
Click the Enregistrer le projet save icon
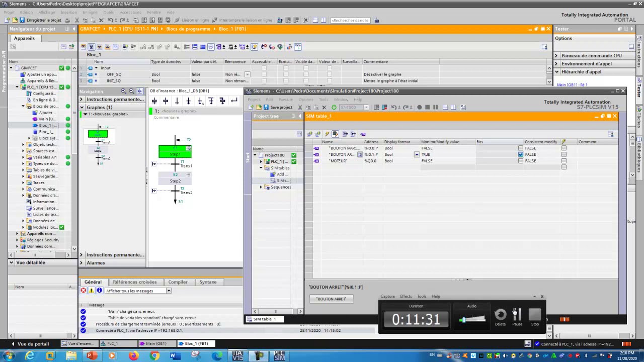[22, 20]
